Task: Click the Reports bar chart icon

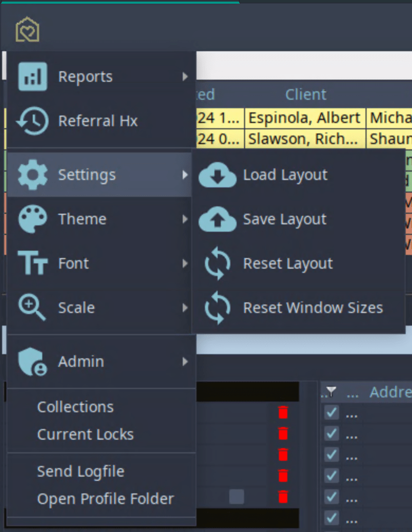Action: pos(33,77)
